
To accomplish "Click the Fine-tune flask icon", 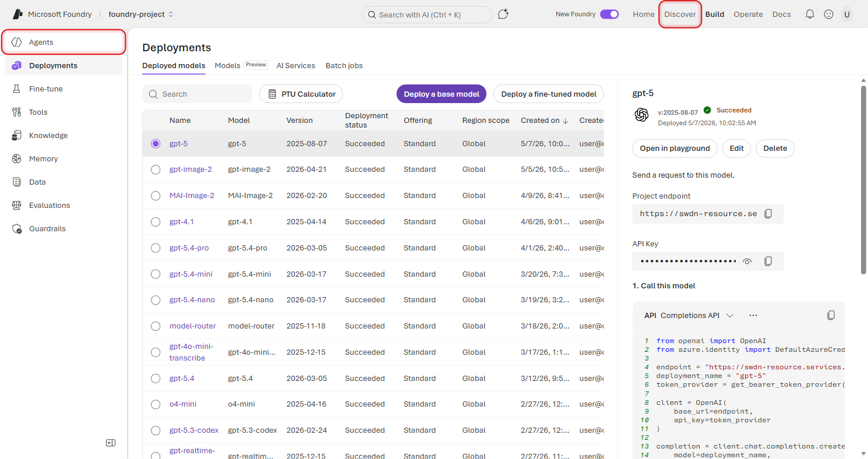I will pos(17,89).
